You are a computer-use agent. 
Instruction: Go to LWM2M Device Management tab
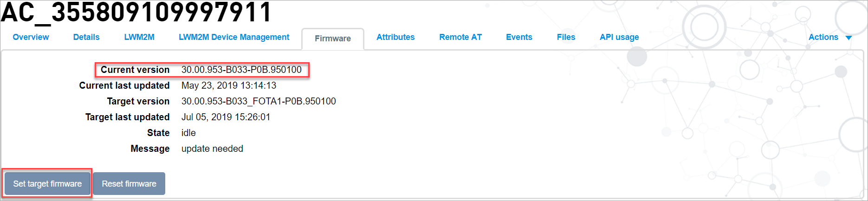[x=234, y=37]
